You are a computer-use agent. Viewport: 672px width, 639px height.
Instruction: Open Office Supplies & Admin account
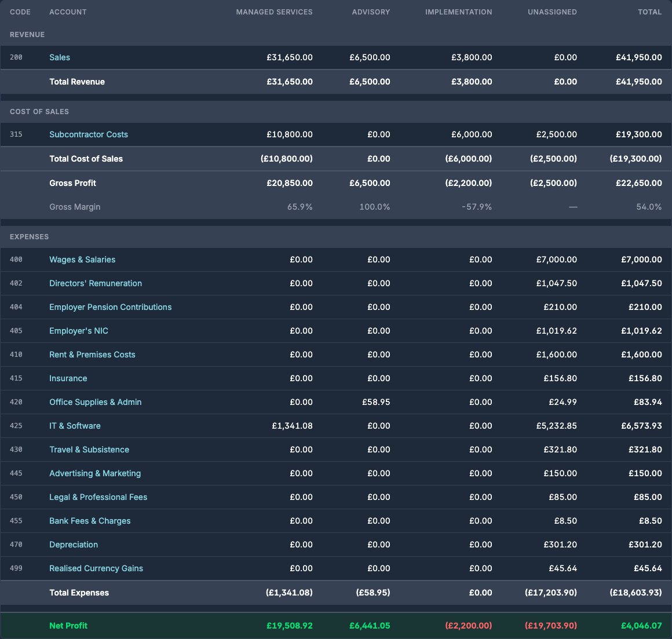[96, 402]
